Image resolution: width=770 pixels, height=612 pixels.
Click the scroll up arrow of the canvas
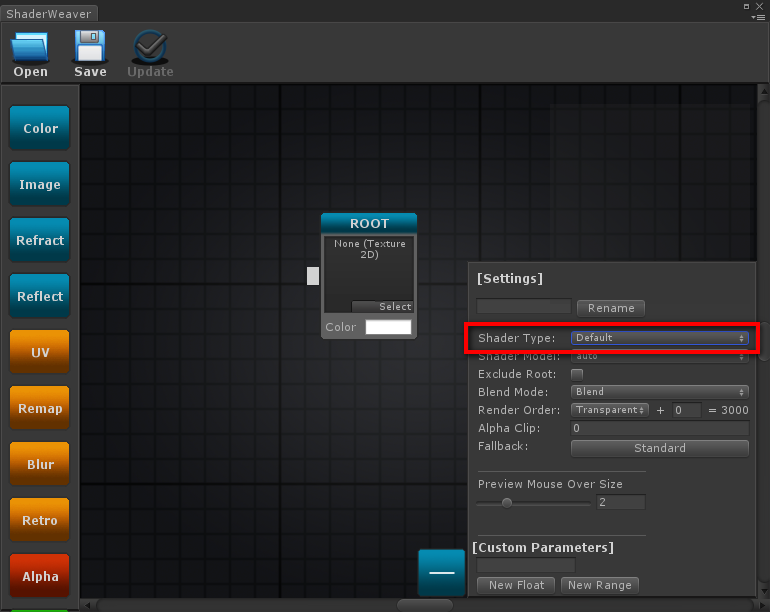(764, 91)
